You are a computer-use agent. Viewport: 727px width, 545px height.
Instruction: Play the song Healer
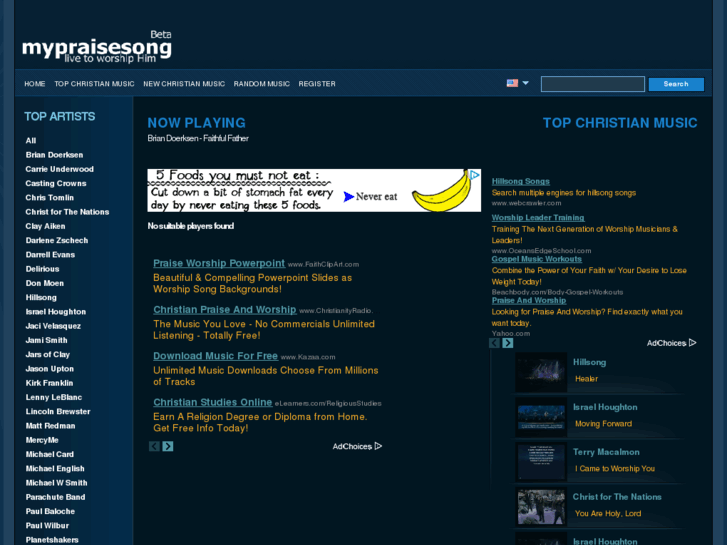[587, 379]
